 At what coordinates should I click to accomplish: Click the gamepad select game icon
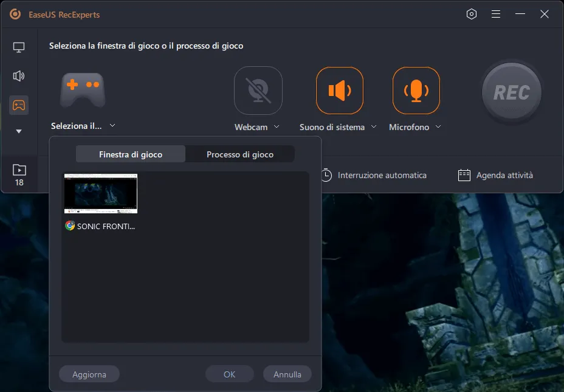tap(83, 91)
